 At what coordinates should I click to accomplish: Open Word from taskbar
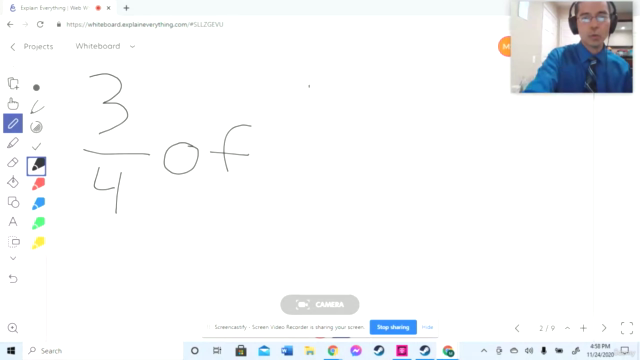(x=287, y=351)
